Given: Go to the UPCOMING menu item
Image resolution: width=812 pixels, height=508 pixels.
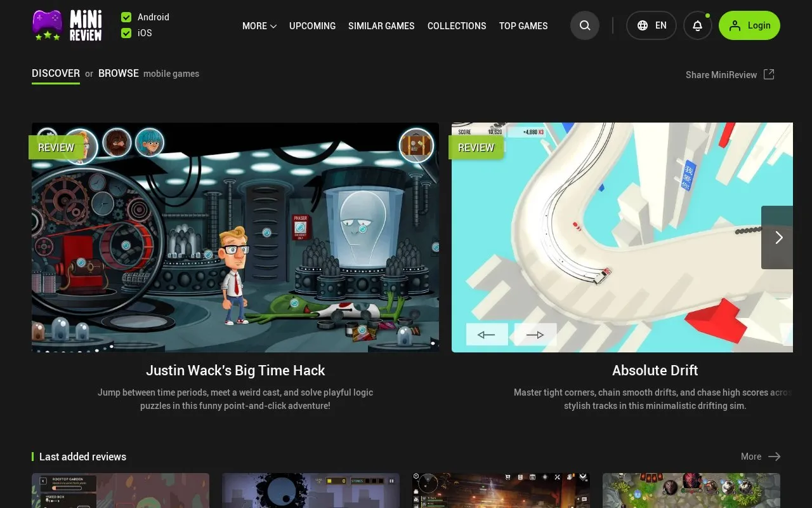Looking at the screenshot, I should point(312,26).
